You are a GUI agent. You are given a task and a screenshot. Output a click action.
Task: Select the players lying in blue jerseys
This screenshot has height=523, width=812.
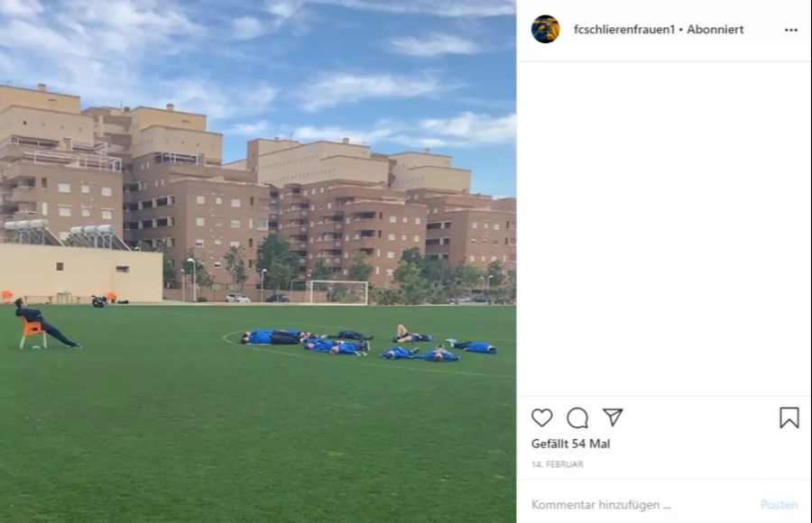click(368, 343)
